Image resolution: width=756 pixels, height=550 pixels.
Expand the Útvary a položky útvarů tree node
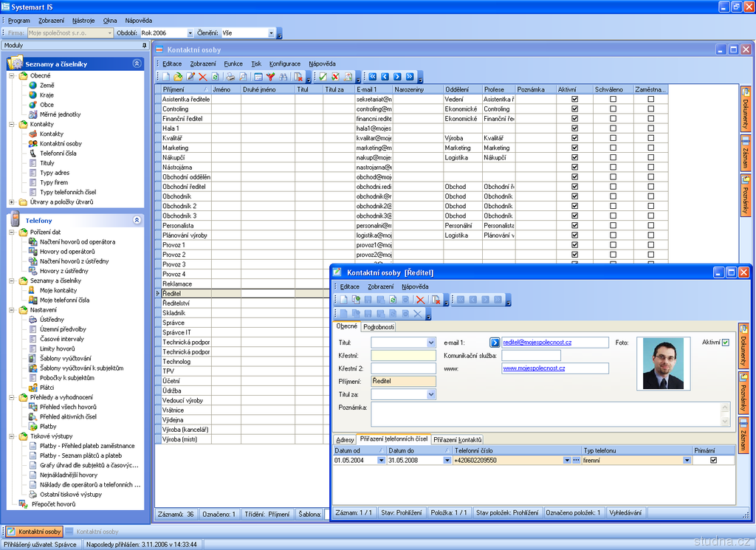click(12, 202)
